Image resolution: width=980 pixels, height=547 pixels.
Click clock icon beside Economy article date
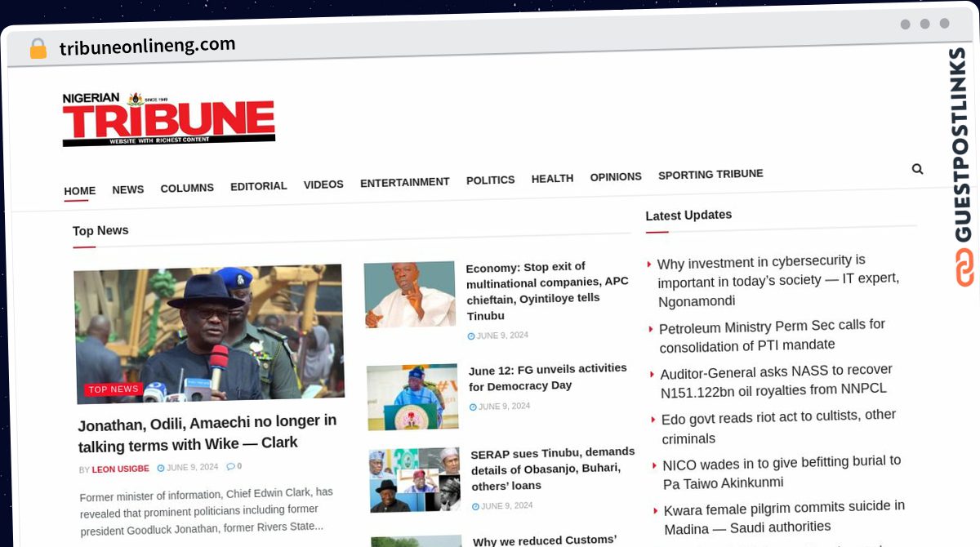tap(471, 336)
